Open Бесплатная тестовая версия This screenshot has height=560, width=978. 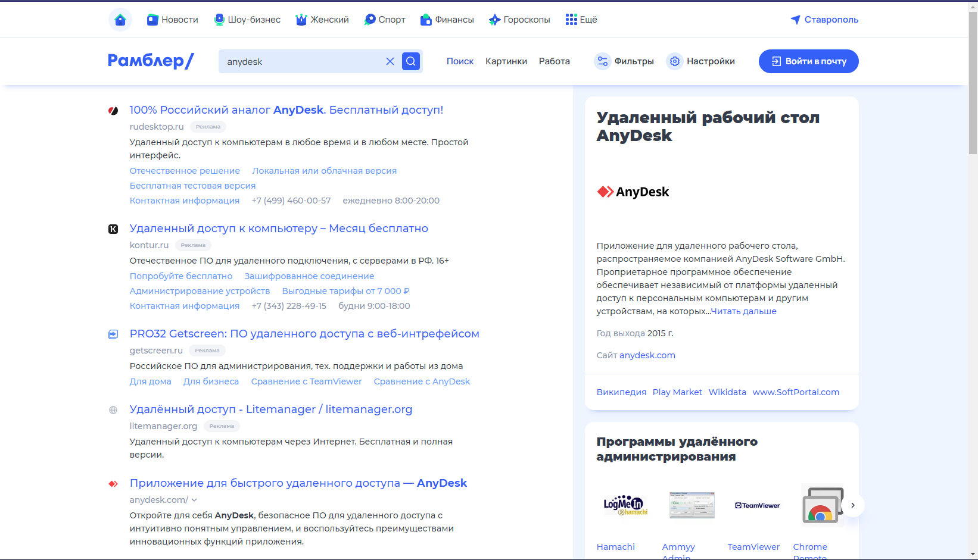click(x=192, y=186)
